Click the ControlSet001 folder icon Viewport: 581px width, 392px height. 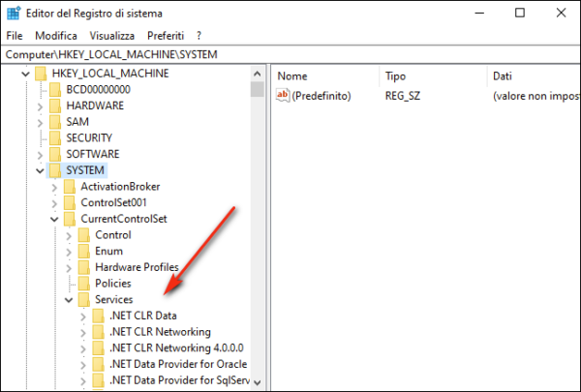pos(70,202)
